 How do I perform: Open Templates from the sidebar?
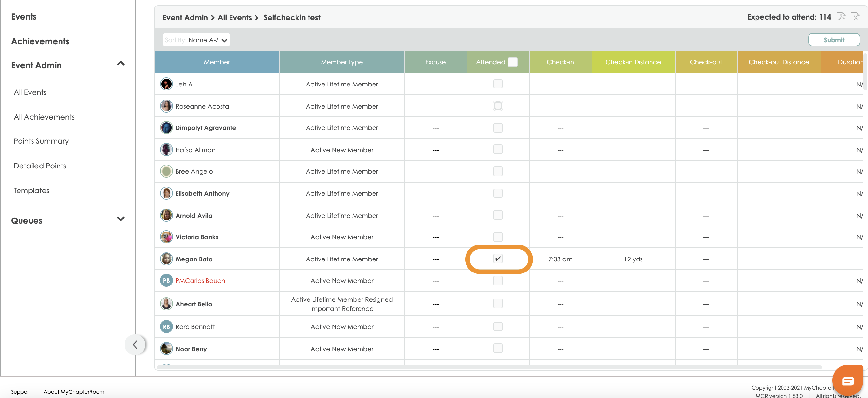pos(31,191)
